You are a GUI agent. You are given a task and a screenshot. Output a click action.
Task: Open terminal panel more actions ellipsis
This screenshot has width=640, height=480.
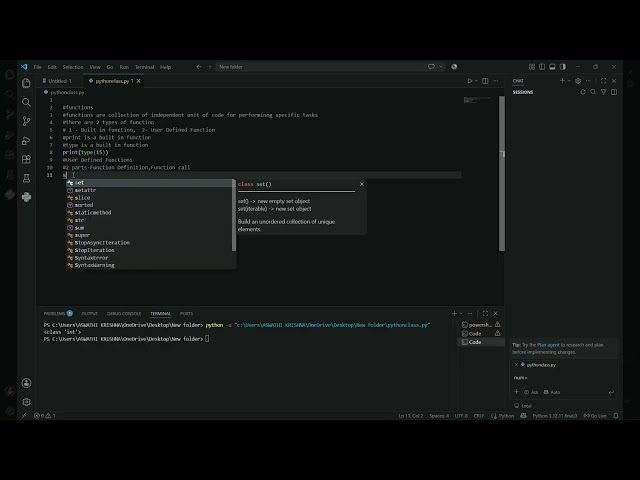point(470,313)
